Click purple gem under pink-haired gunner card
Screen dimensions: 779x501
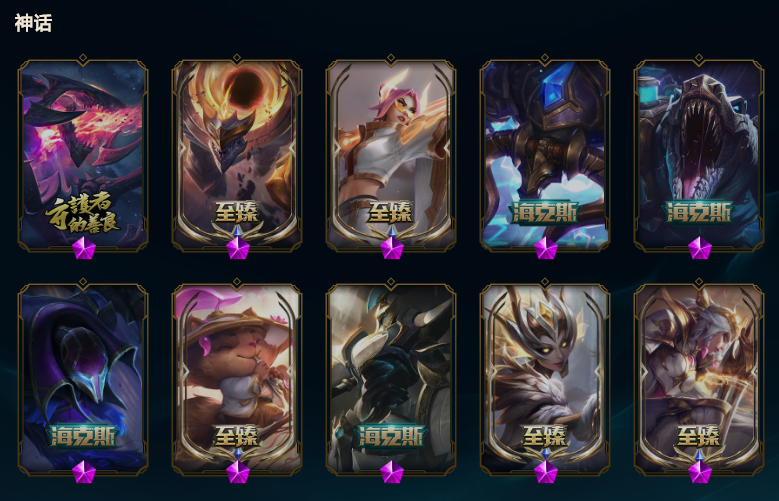(x=391, y=248)
